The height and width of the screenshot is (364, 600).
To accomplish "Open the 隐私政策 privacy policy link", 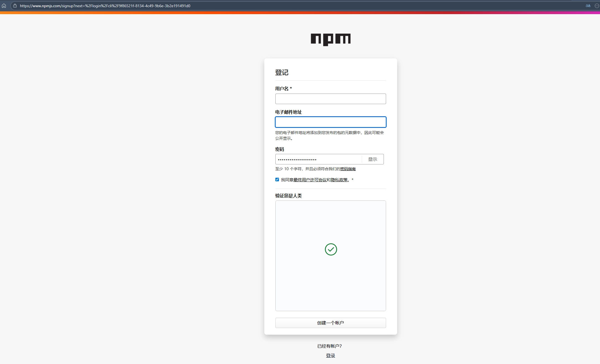I will tap(339, 180).
